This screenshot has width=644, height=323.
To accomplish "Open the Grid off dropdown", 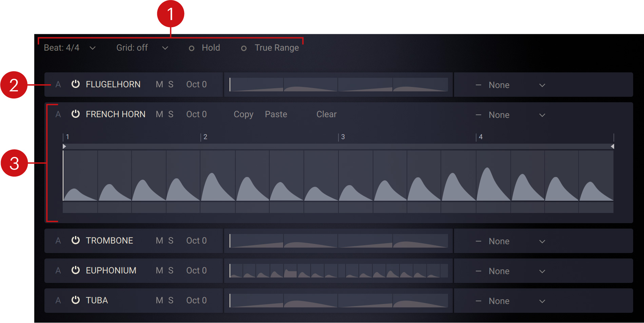I will point(142,48).
